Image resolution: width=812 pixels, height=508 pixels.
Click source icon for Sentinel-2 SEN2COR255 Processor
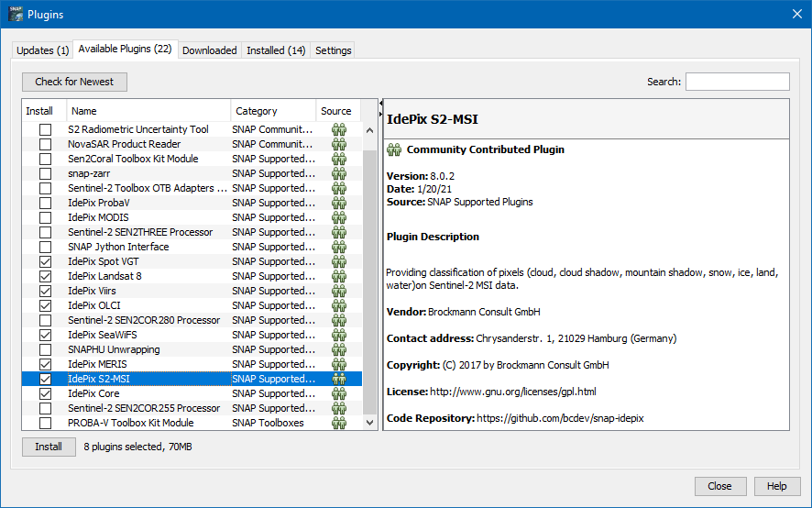coord(339,408)
